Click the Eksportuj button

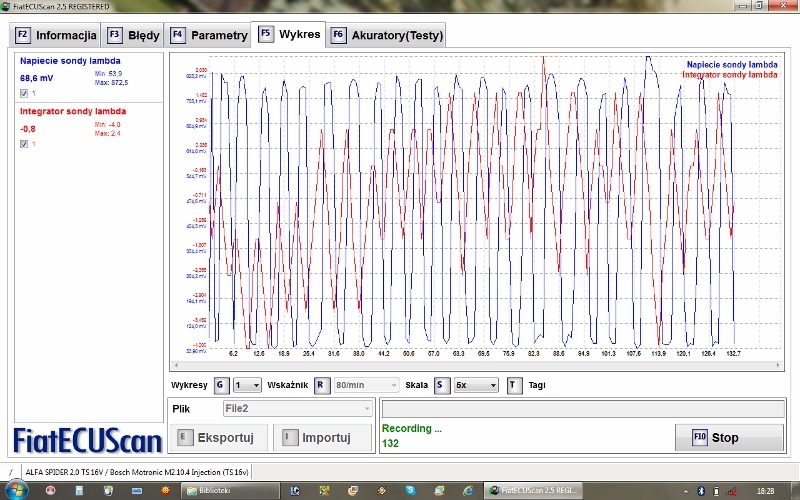pyautogui.click(x=221, y=437)
